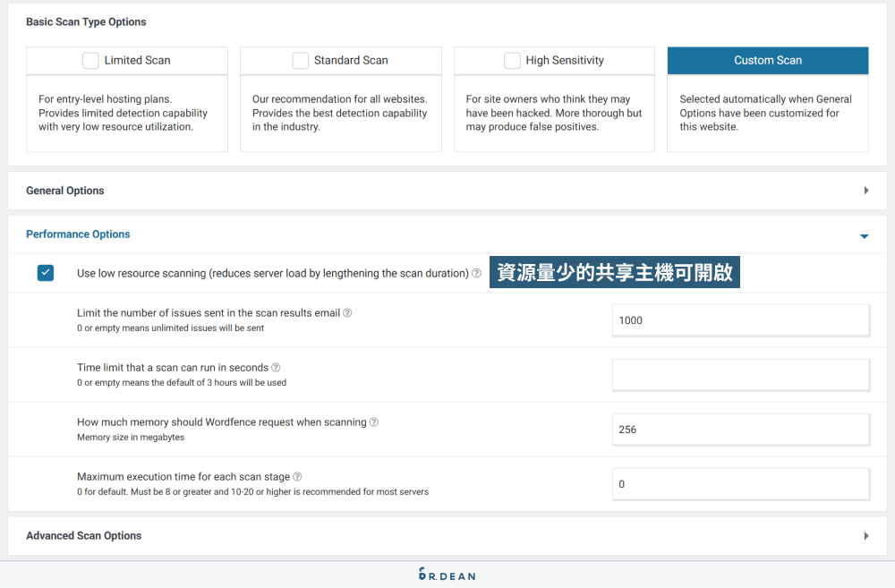Screen dimensions: 895x588
Task: Click the Standard Scan card
Action: tap(340, 98)
